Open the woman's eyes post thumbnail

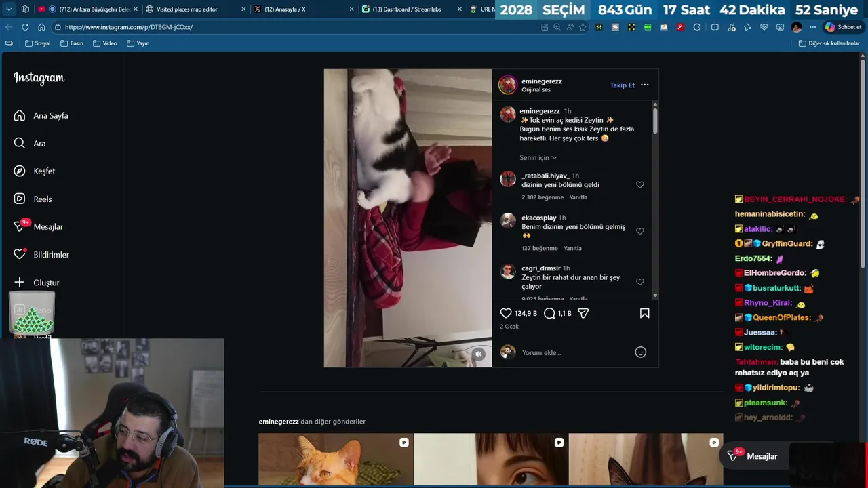point(491,460)
